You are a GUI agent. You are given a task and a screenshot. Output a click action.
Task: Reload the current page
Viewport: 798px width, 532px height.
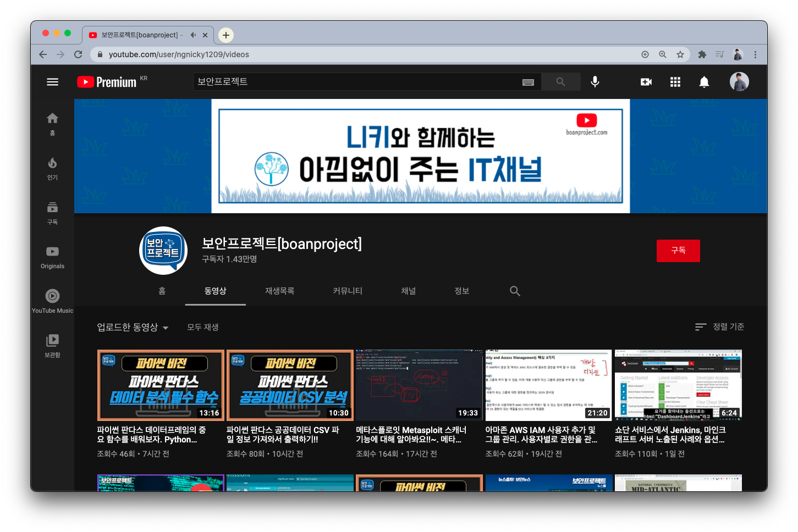pos(78,54)
